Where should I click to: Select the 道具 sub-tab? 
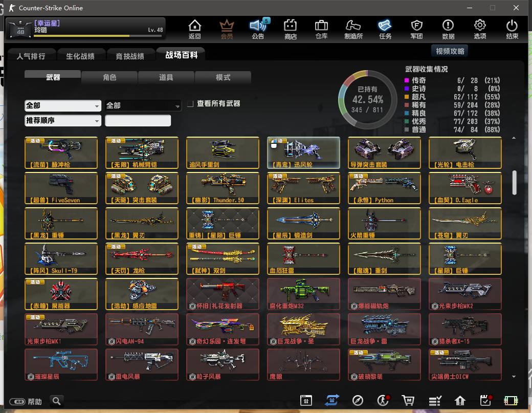click(x=166, y=77)
